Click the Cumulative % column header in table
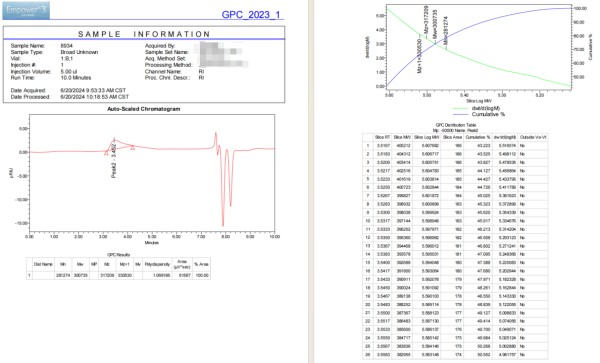600x363 pixels. tap(478, 137)
